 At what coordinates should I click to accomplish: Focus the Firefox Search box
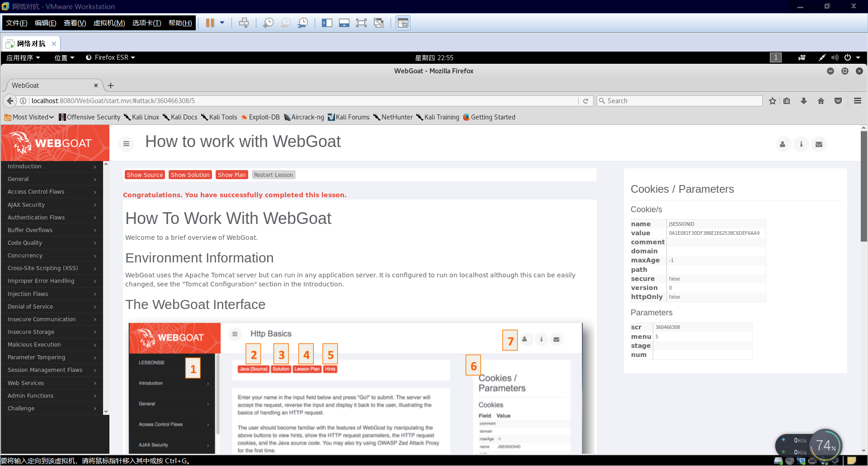coord(680,101)
